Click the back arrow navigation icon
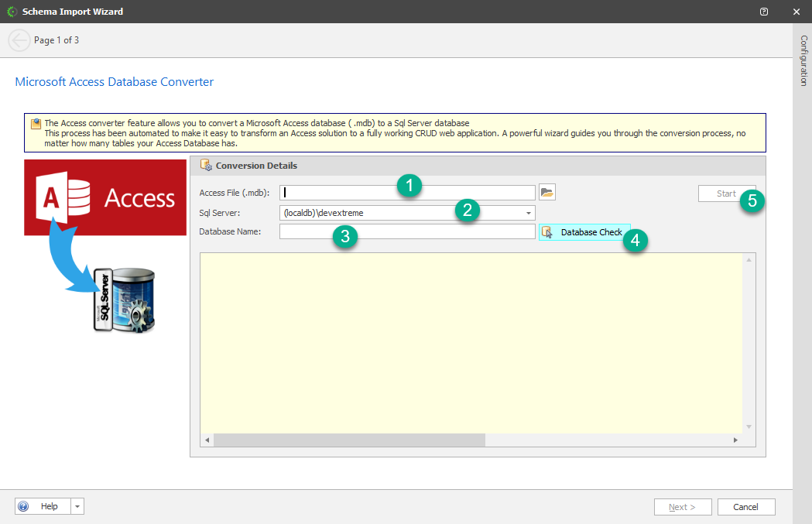The height and width of the screenshot is (524, 812). coord(19,39)
